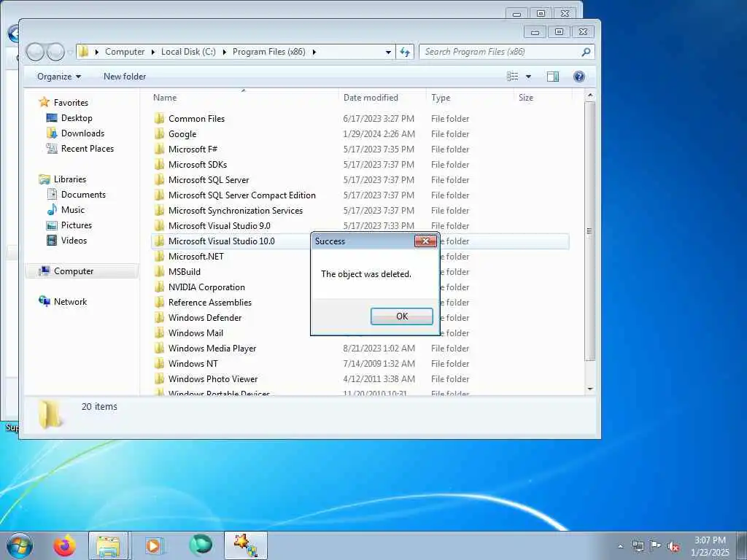Click the New folder button
The image size is (747, 560).
click(125, 77)
